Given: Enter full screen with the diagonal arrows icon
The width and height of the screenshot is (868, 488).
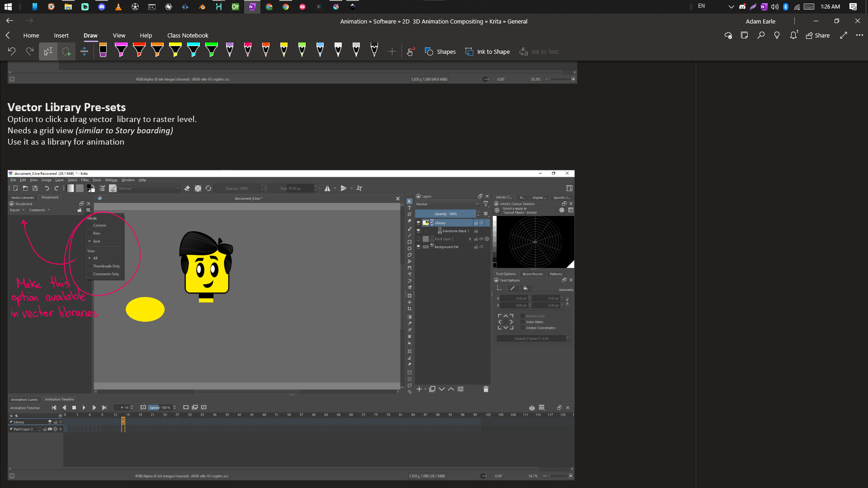Looking at the screenshot, I should pos(844,35).
